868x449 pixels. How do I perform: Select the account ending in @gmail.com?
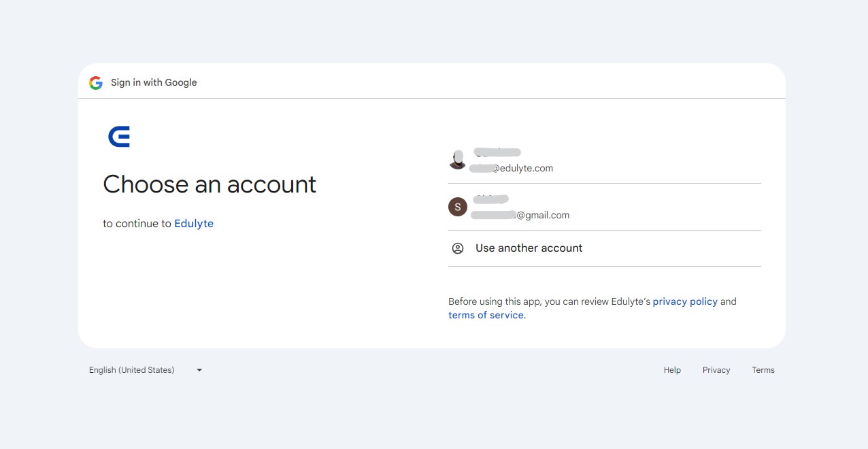click(x=605, y=207)
